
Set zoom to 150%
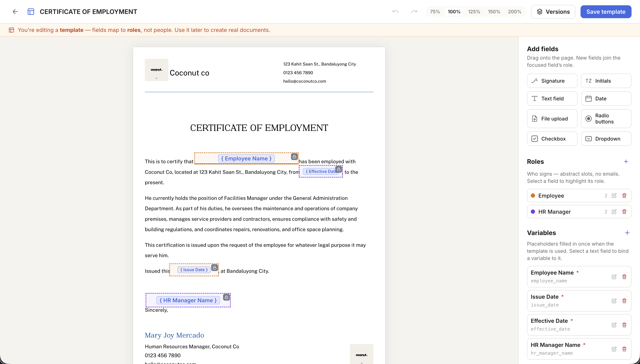click(x=494, y=12)
